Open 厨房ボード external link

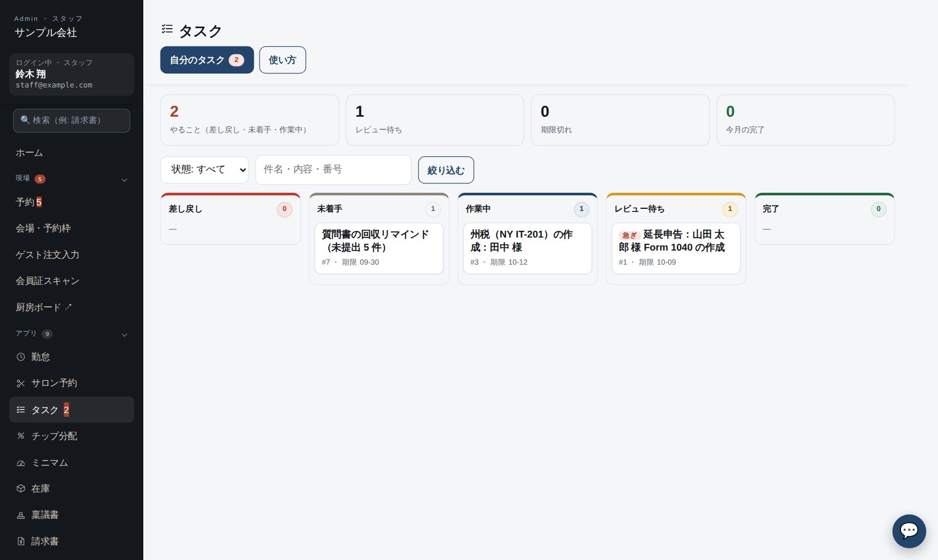click(x=44, y=307)
